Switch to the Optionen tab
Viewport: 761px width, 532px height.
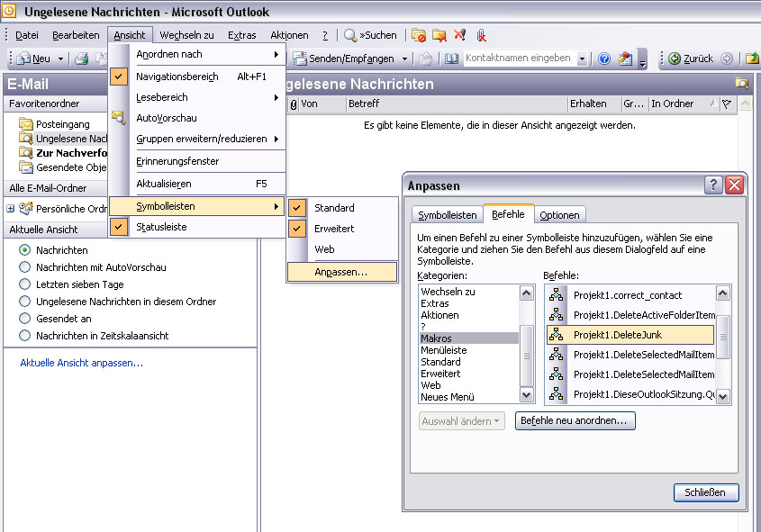(559, 215)
